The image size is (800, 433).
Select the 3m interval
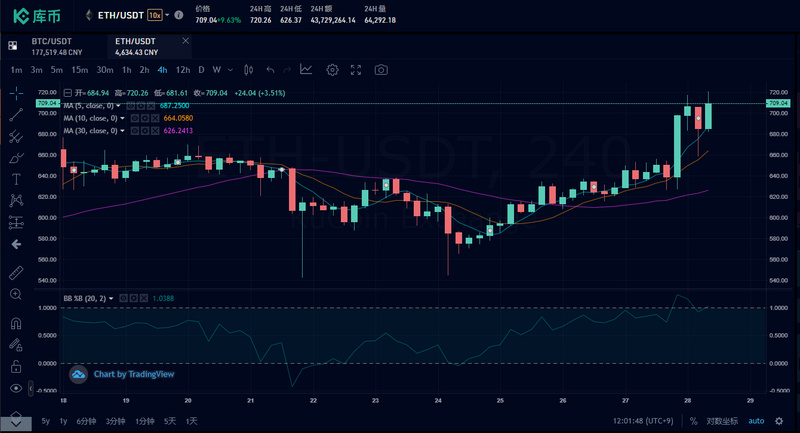click(36, 70)
